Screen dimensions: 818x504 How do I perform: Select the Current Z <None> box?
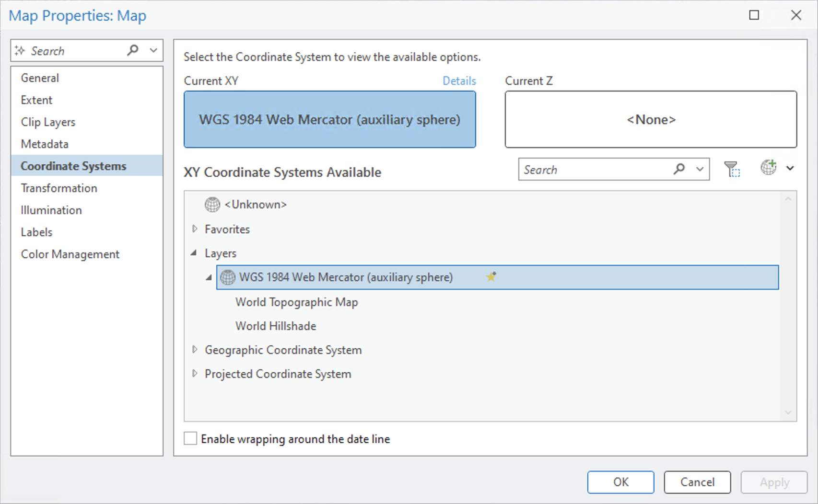click(x=651, y=119)
